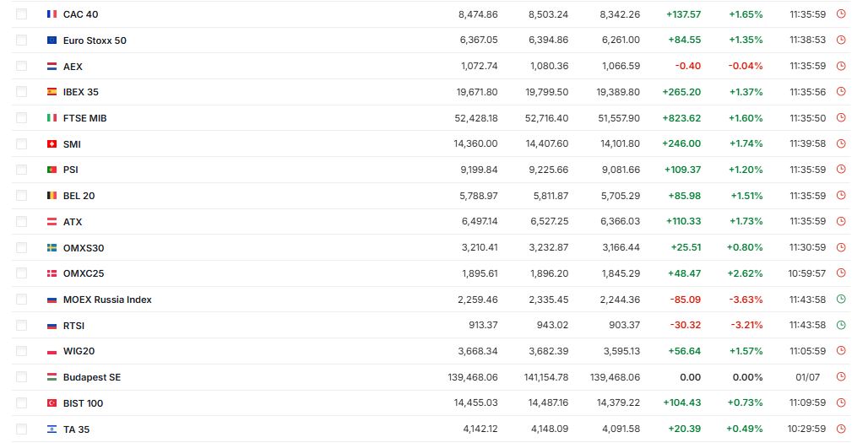868x443 pixels.
Task: Click the EU flag icon beside Euro Stoxx 50
Action: point(52,40)
